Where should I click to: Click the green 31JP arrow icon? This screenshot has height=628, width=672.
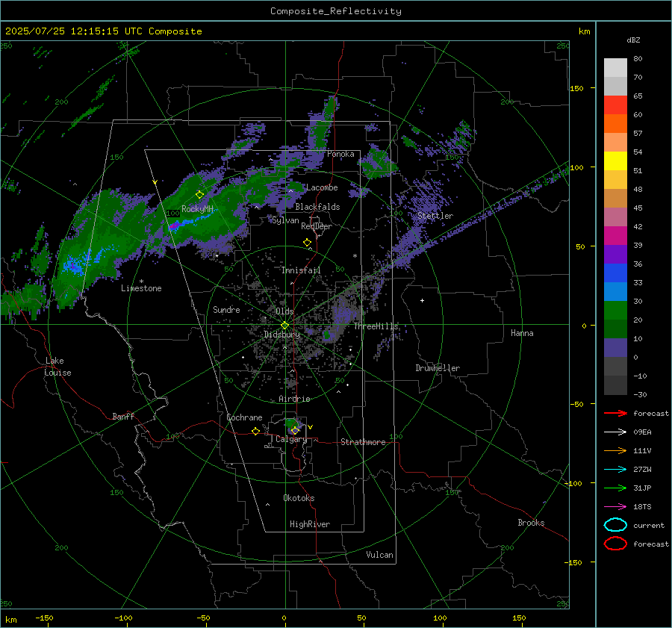[x=615, y=488]
